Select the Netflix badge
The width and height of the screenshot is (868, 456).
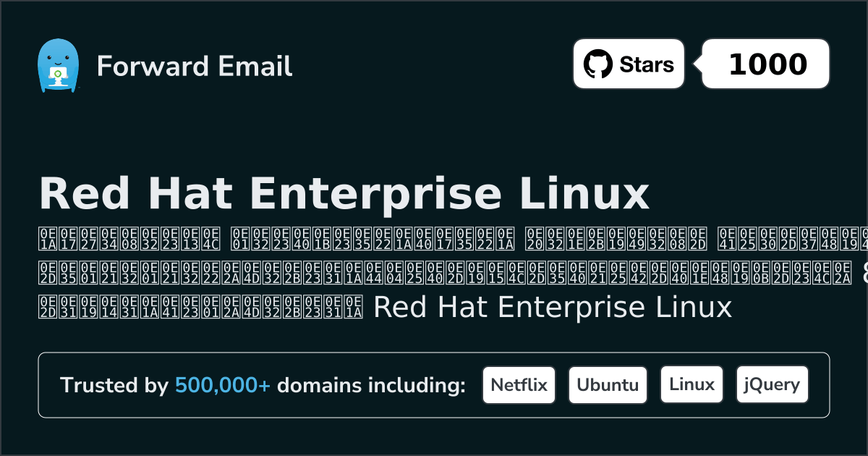519,384
